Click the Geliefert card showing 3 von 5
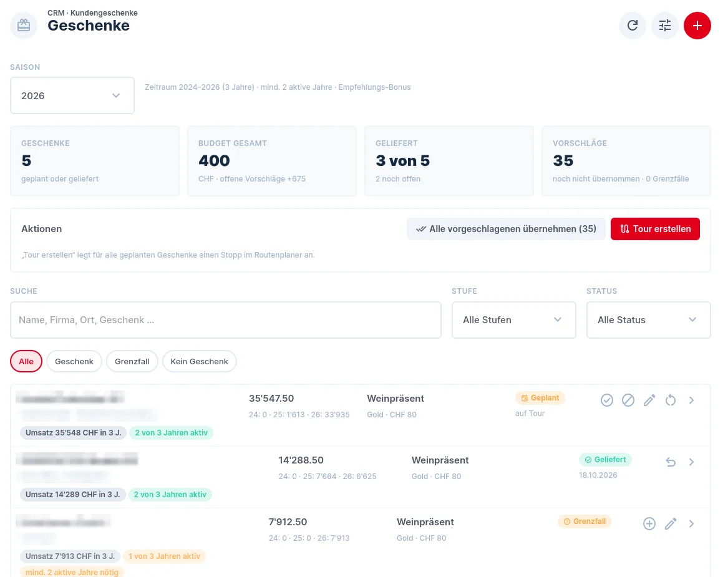This screenshot has width=728, height=577. (449, 160)
